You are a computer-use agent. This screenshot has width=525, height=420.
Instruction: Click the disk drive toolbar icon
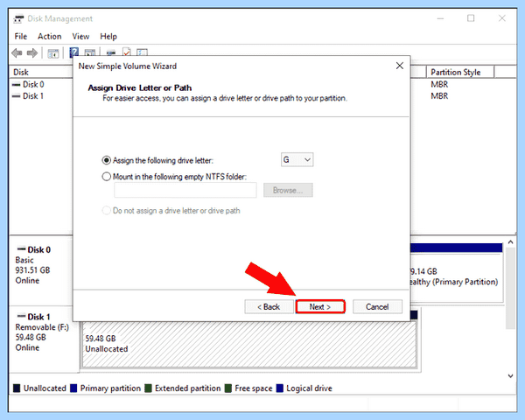pyautogui.click(x=111, y=52)
